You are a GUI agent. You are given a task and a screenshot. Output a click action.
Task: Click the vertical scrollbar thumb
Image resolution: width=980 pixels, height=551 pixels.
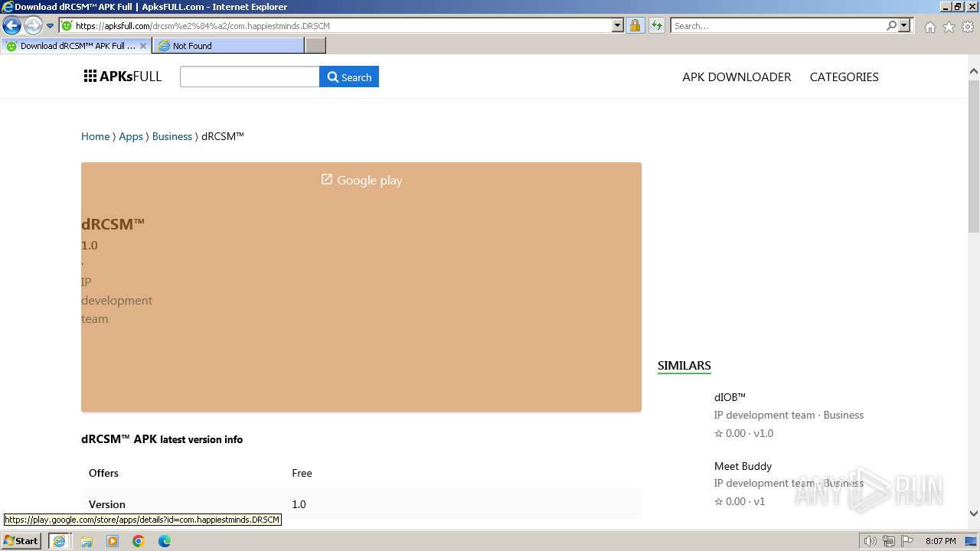coord(974,156)
